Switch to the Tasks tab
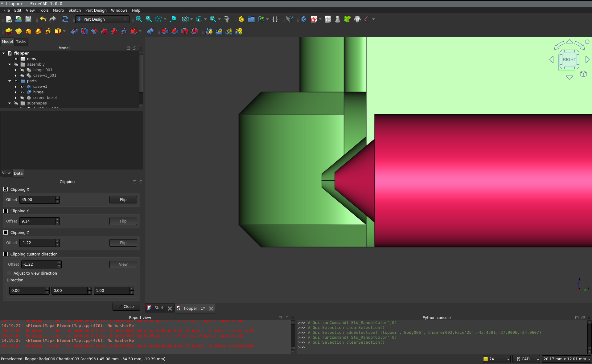This screenshot has height=364, width=592. (21, 42)
